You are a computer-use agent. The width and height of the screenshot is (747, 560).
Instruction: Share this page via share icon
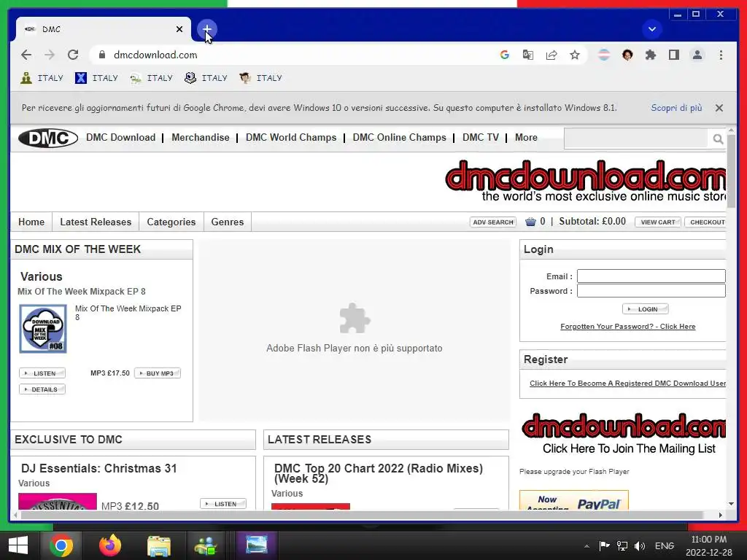[551, 55]
